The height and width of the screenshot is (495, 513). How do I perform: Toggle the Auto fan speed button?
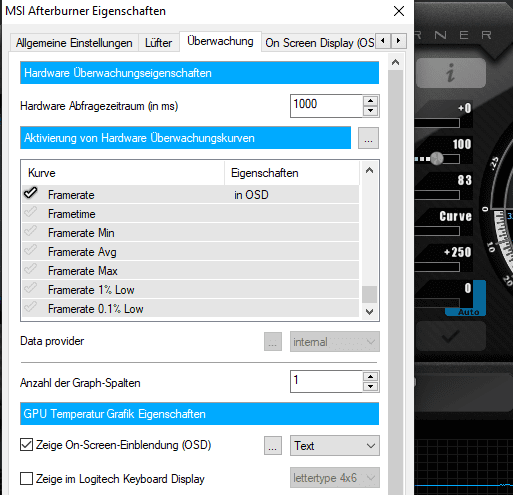(x=468, y=312)
